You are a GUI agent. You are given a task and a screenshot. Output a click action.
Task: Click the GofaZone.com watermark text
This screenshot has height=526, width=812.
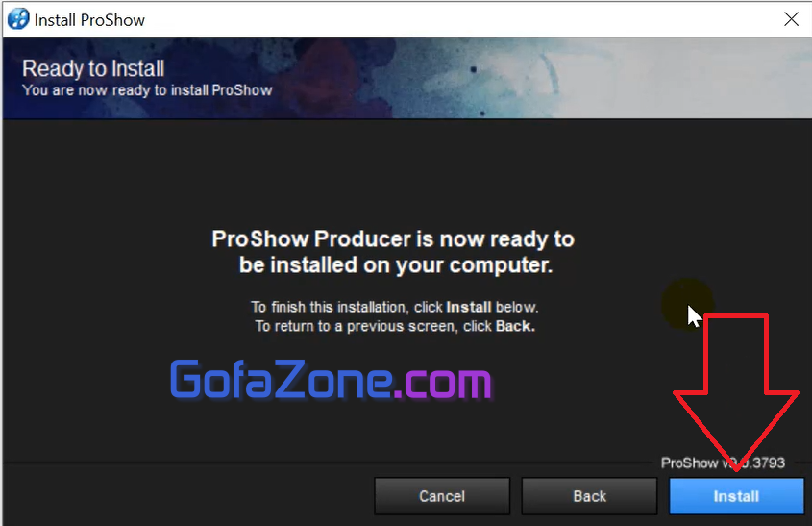click(331, 380)
